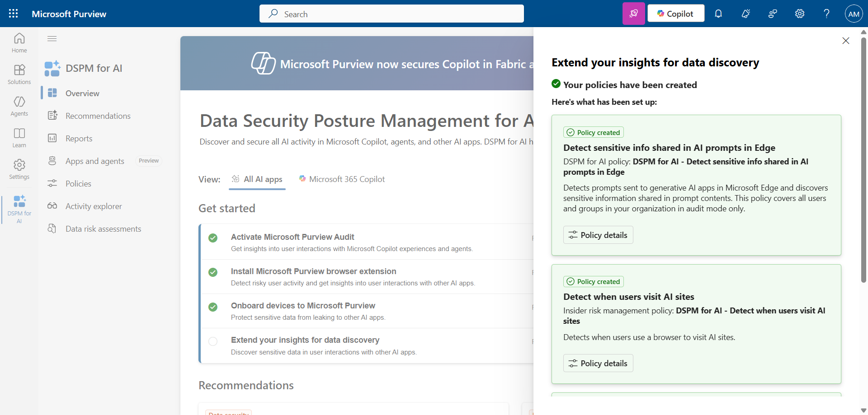Click the Copilot button
The image size is (868, 415).
pyautogui.click(x=676, y=14)
